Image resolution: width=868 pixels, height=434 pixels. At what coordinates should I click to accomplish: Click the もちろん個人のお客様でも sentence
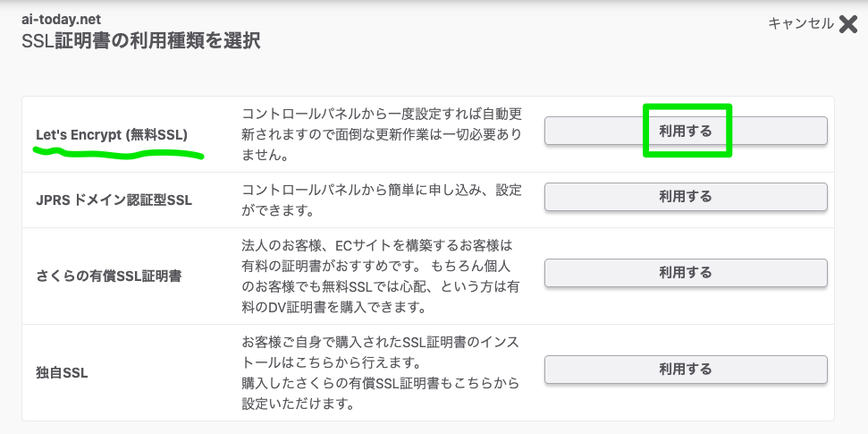point(382,286)
